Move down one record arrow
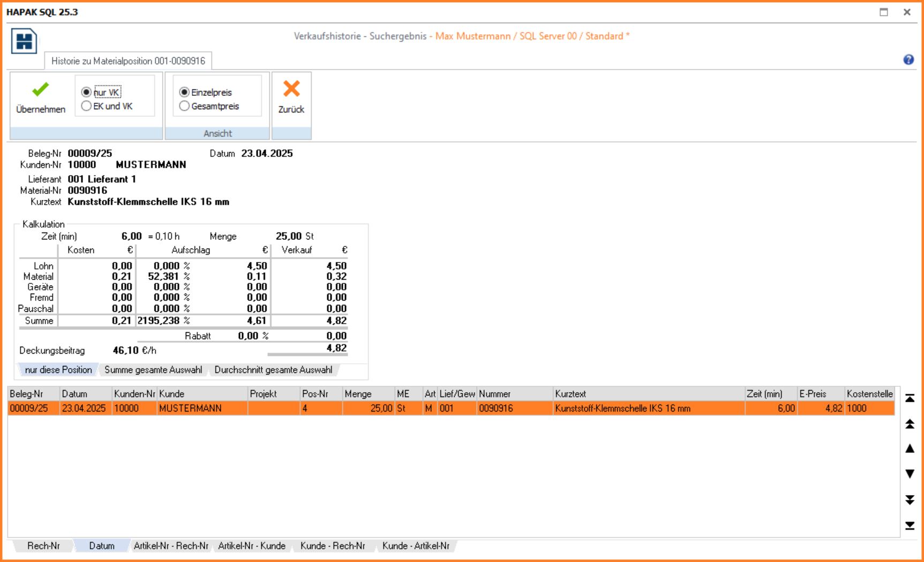This screenshot has width=924, height=562. (910, 474)
